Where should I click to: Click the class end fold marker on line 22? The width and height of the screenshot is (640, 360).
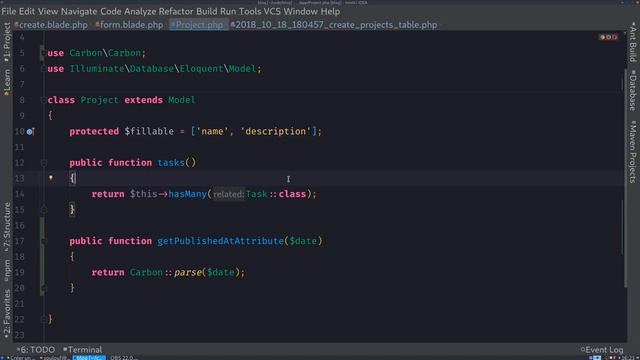(x=44, y=320)
